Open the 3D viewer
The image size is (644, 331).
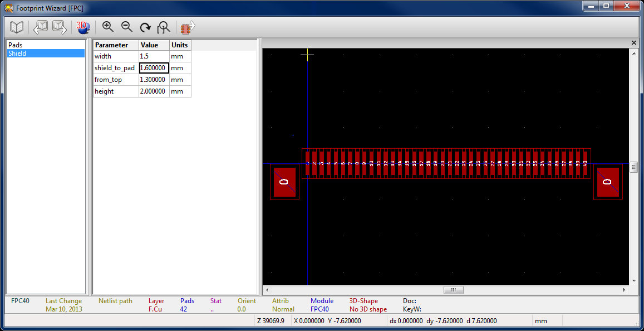[x=83, y=27]
